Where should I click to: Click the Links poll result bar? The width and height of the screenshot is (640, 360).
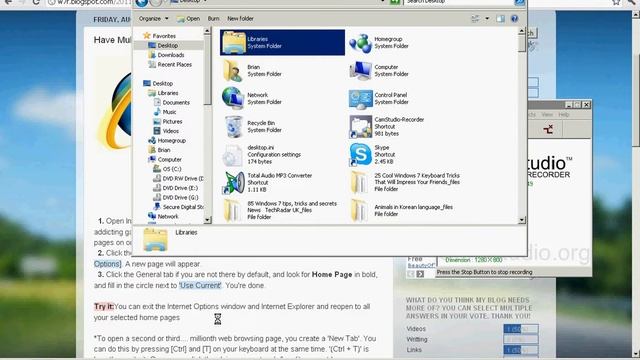coord(521,350)
